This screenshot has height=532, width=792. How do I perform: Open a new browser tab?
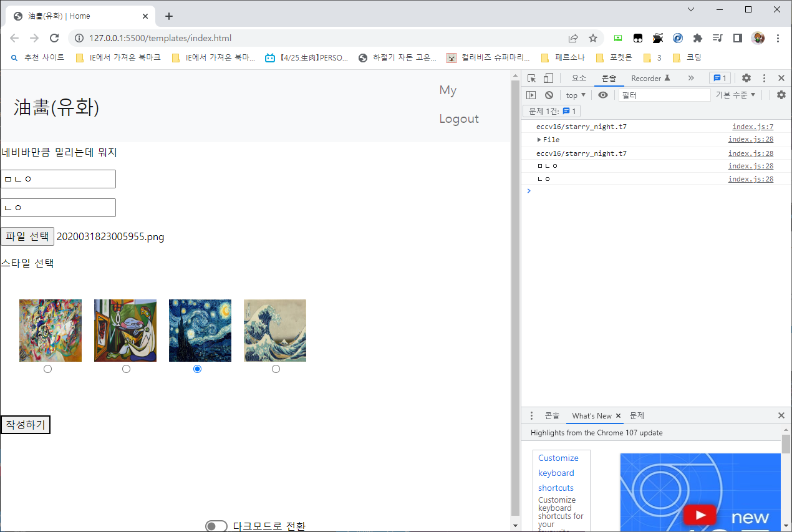[x=168, y=16]
